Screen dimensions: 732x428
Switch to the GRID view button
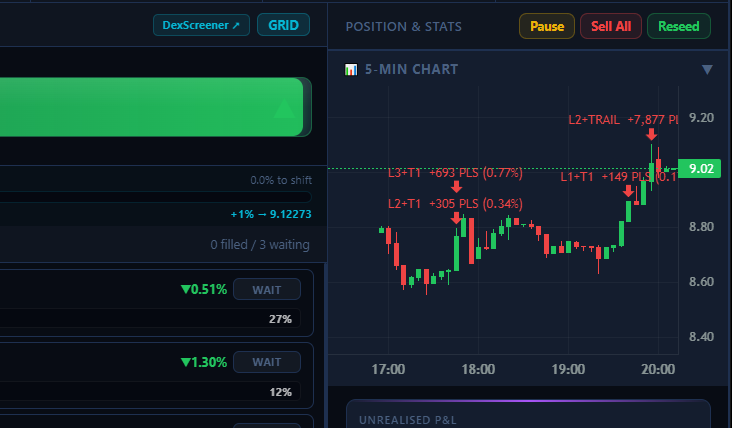tap(283, 25)
